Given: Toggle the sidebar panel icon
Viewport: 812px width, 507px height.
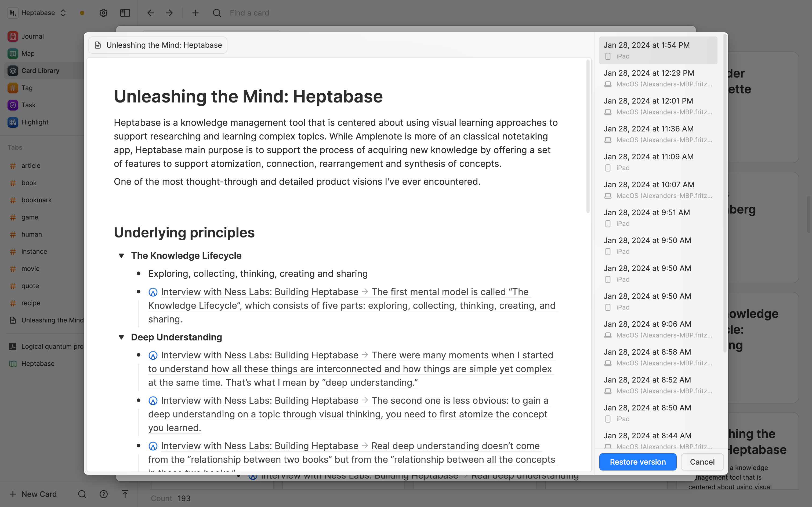Looking at the screenshot, I should coord(125,13).
